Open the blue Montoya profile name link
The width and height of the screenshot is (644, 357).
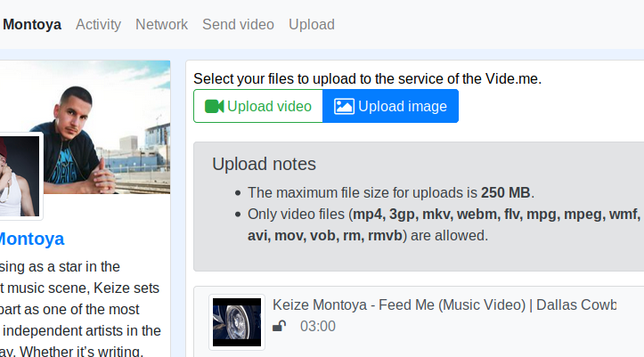coord(32,239)
